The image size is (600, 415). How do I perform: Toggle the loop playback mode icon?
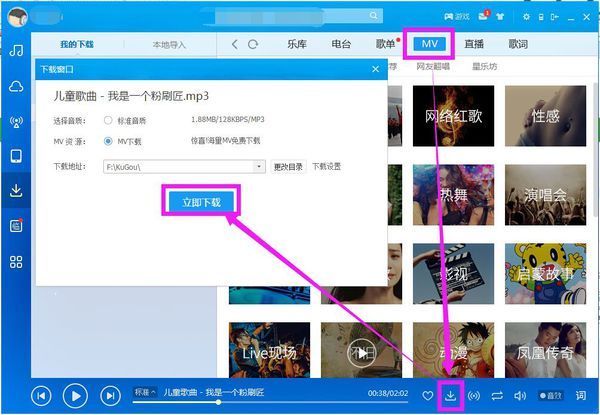coord(497,395)
